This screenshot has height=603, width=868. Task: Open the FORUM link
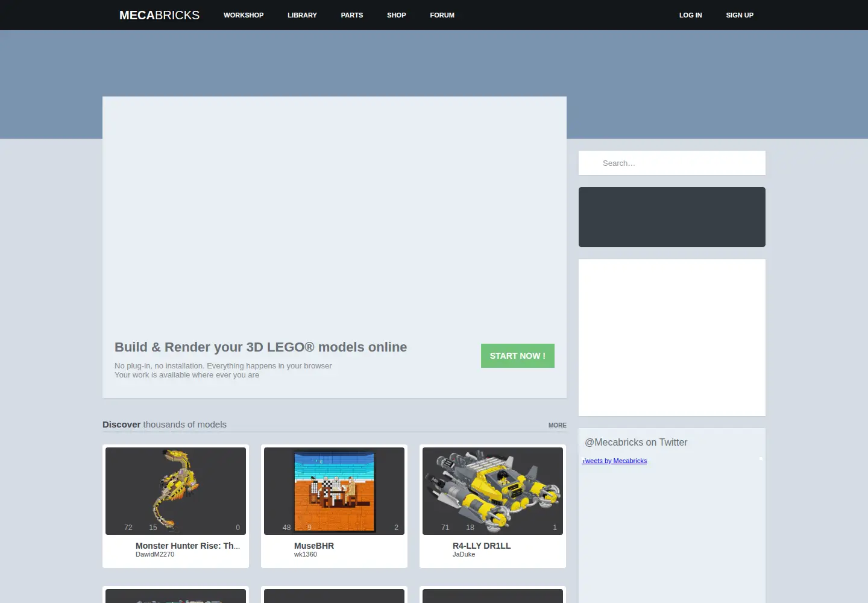coord(442,15)
